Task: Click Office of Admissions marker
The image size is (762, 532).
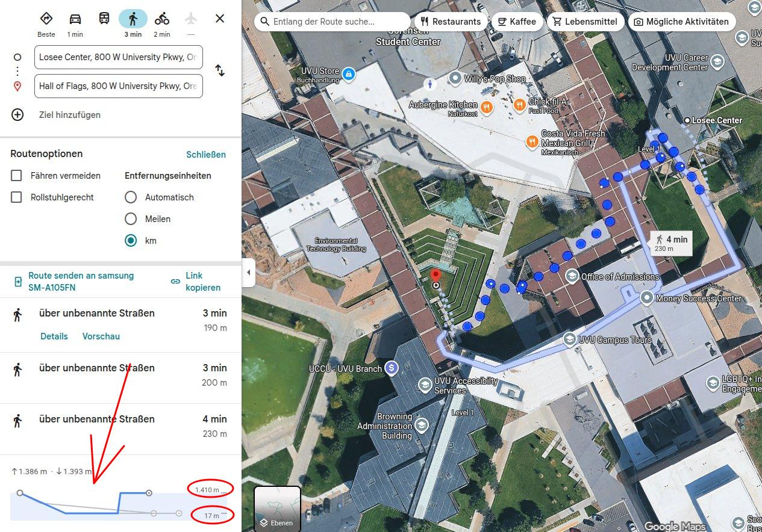Action: (572, 276)
